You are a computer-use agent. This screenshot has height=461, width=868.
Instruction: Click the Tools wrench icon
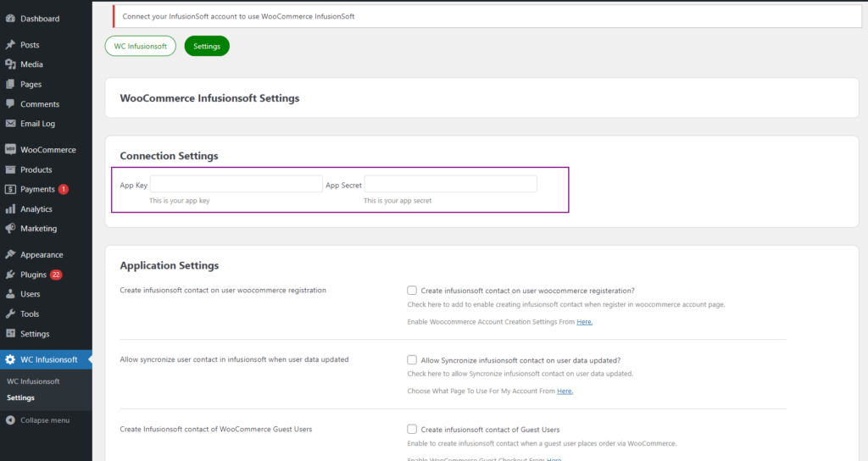(x=10, y=314)
